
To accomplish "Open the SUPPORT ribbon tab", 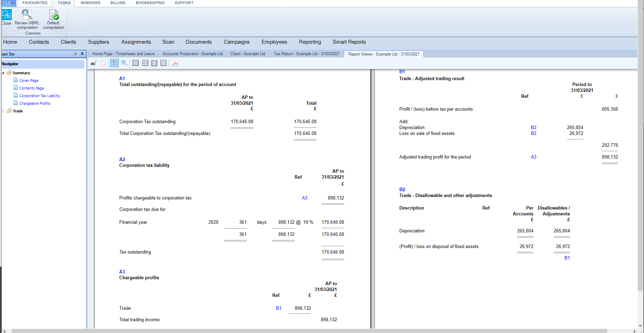I will pyautogui.click(x=184, y=3).
